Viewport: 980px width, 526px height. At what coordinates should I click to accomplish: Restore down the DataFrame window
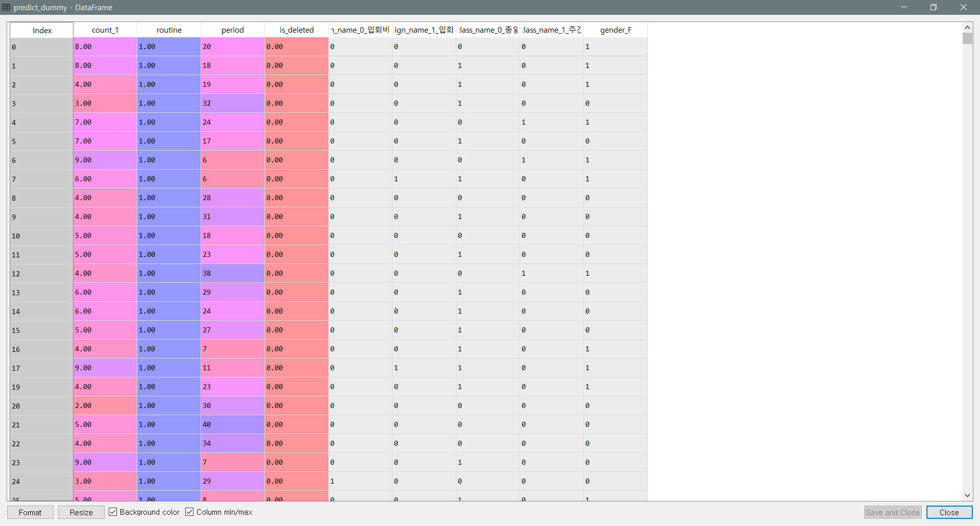[x=934, y=7]
